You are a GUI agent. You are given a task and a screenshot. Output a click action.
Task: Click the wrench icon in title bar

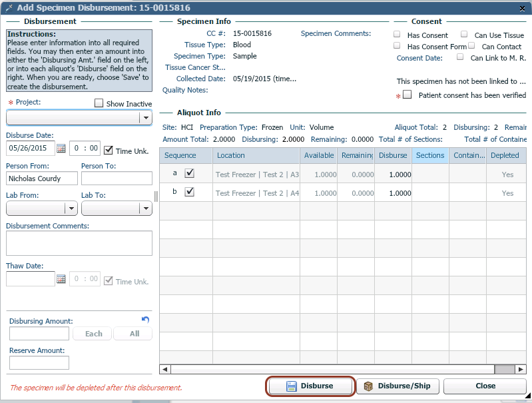[9, 8]
